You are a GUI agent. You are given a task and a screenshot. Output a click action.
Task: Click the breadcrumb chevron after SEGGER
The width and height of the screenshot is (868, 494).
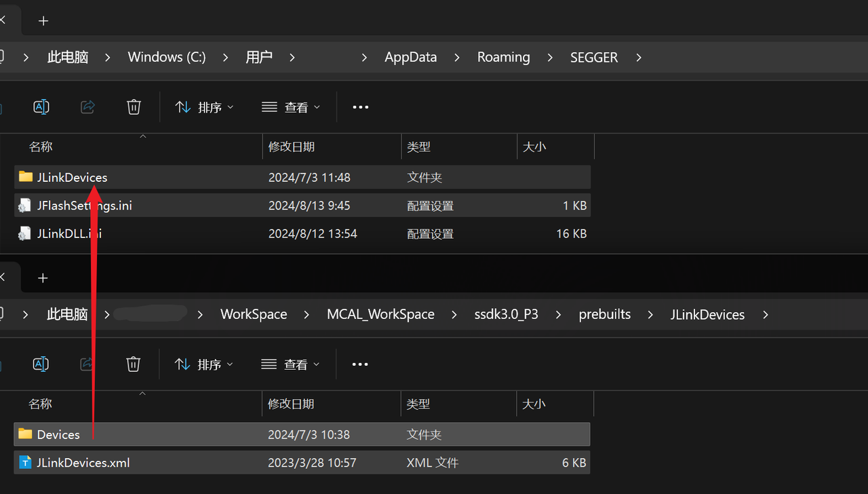coord(638,57)
